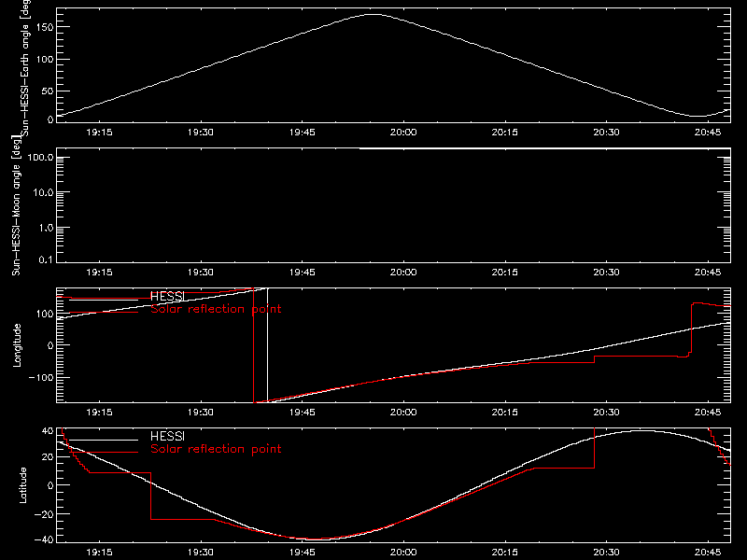Click the -20 tick on Latitude axis
747x560 pixels.
click(x=44, y=514)
